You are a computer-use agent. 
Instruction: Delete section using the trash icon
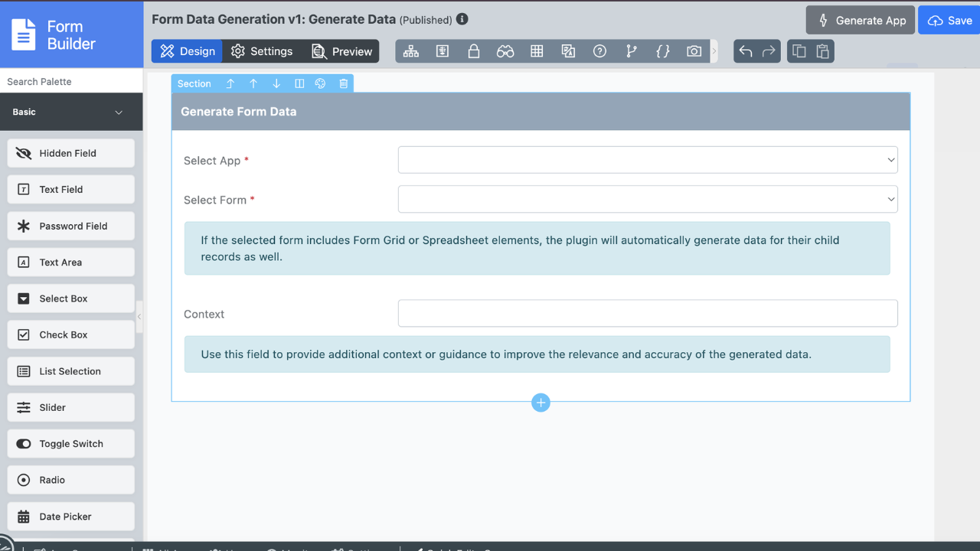click(x=343, y=83)
